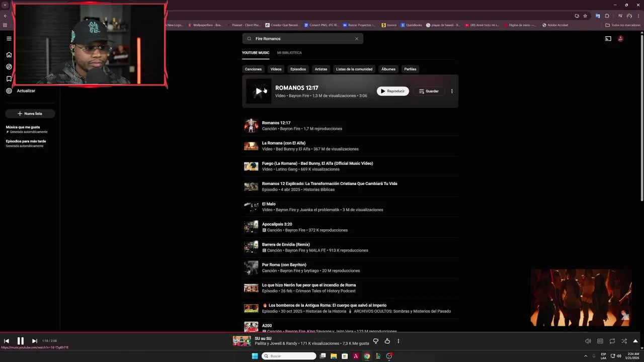Open Por Roma (con Bayriton) song
This screenshot has width=644, height=362.
point(350,267)
